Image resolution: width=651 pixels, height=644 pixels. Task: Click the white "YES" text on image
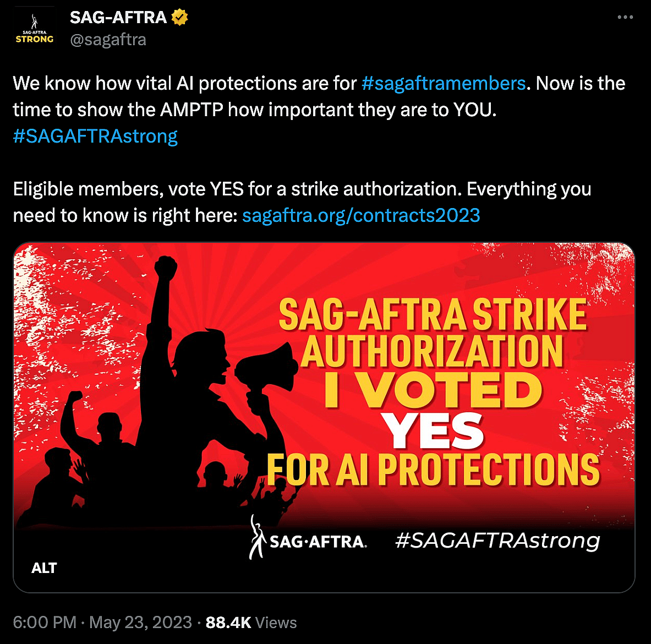tap(433, 431)
